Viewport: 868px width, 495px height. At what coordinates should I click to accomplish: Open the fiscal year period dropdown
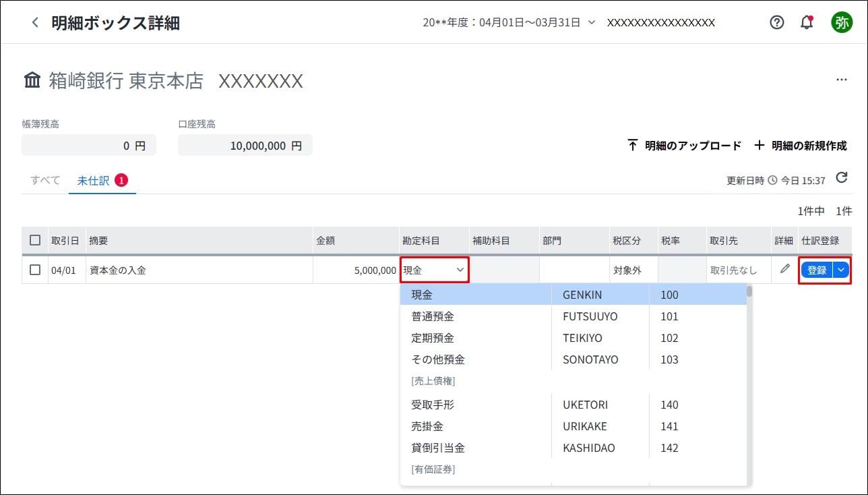click(x=509, y=22)
